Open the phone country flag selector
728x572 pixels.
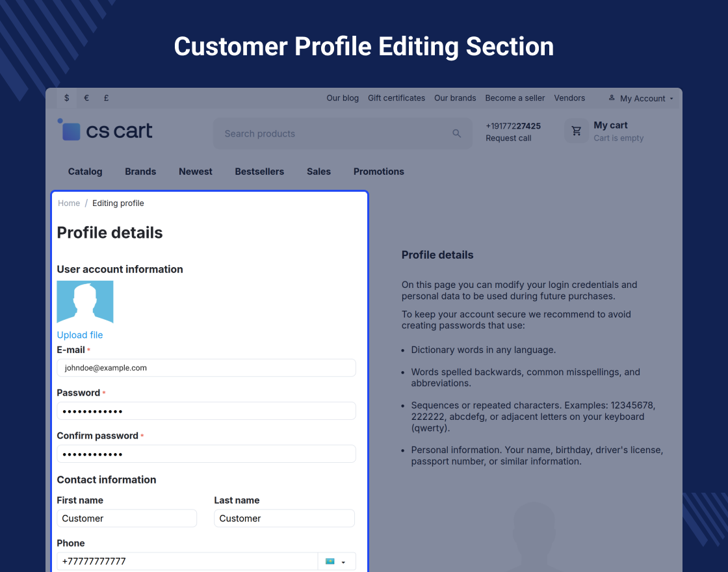(335, 562)
